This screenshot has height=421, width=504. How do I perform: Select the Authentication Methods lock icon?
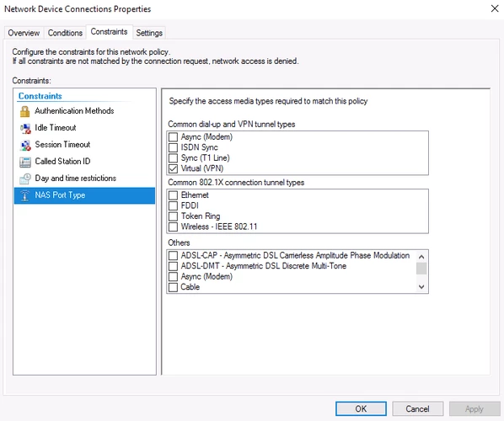point(24,111)
